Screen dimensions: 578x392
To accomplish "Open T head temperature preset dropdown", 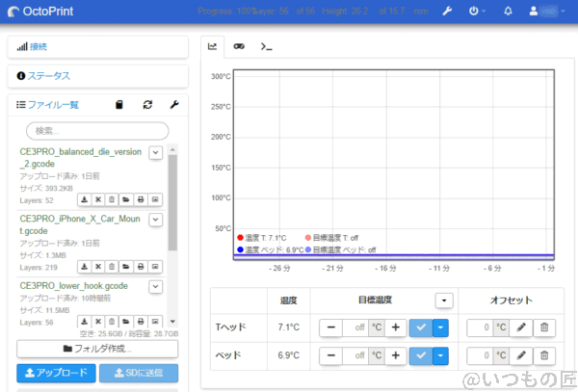I will [440, 327].
